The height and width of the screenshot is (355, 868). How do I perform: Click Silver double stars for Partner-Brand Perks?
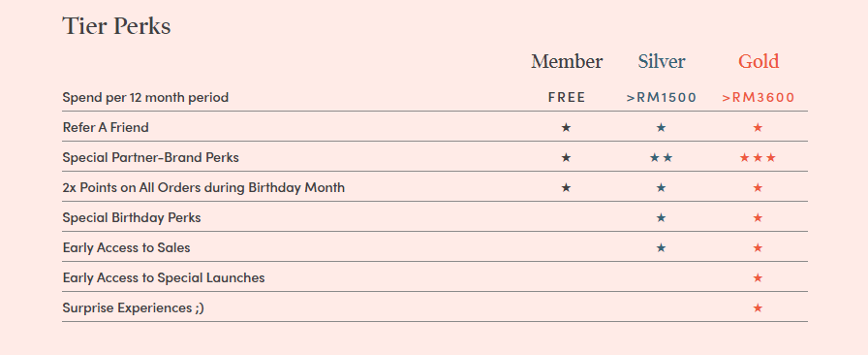(x=661, y=157)
